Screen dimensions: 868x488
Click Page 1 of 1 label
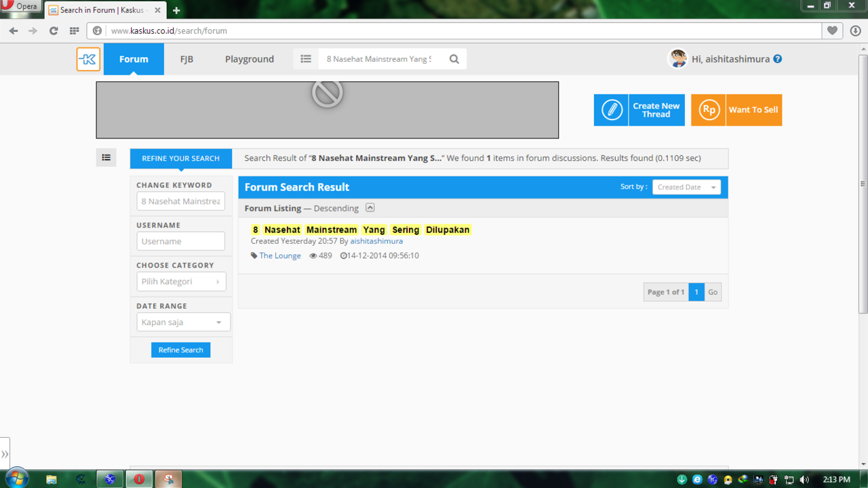click(x=666, y=292)
